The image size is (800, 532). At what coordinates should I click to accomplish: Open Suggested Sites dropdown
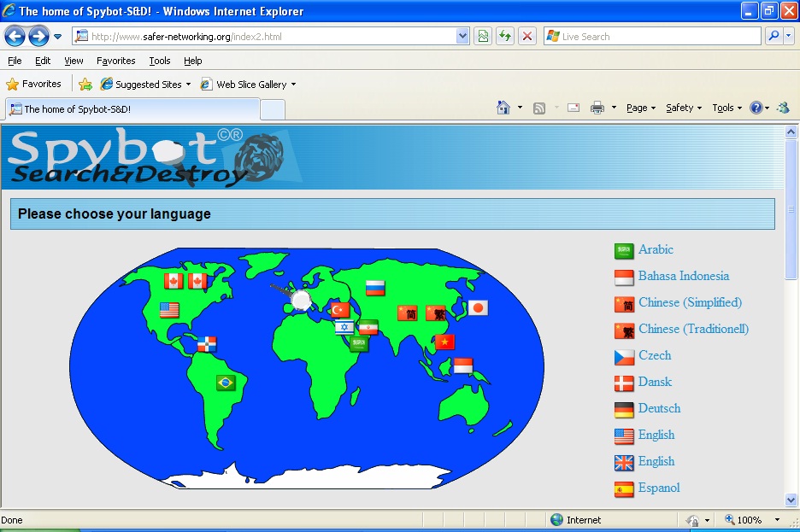tap(145, 84)
